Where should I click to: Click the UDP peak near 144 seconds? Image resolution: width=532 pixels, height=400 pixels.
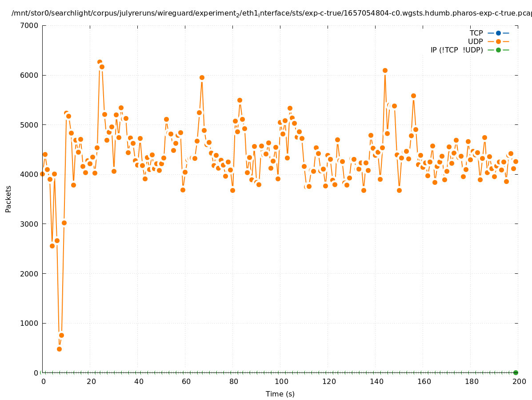[385, 70]
